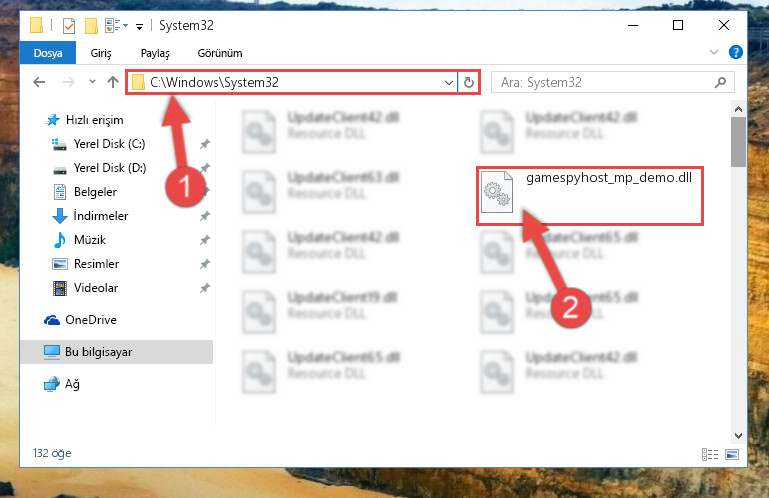Expand the ribbon with the chevron

[714, 52]
